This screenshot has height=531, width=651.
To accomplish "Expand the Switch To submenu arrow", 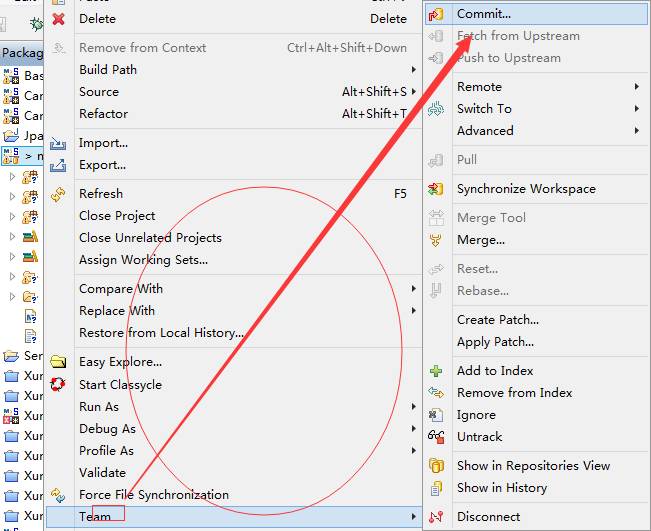I will [x=636, y=109].
